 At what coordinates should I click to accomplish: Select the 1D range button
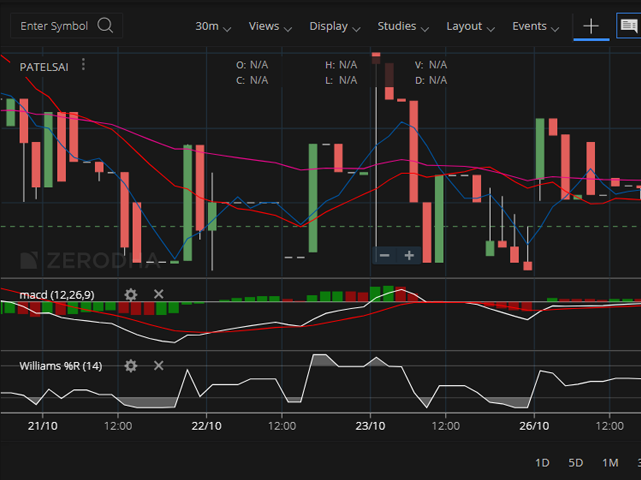pyautogui.click(x=543, y=463)
